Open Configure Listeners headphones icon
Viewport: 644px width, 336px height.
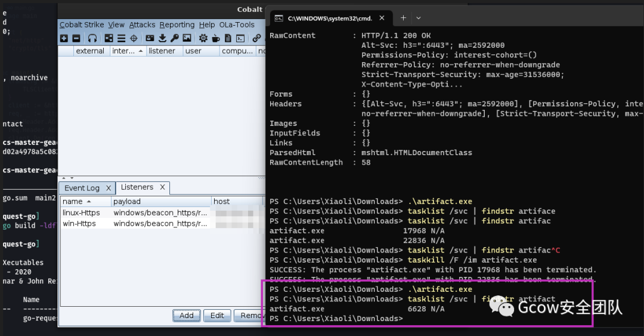pyautogui.click(x=92, y=38)
